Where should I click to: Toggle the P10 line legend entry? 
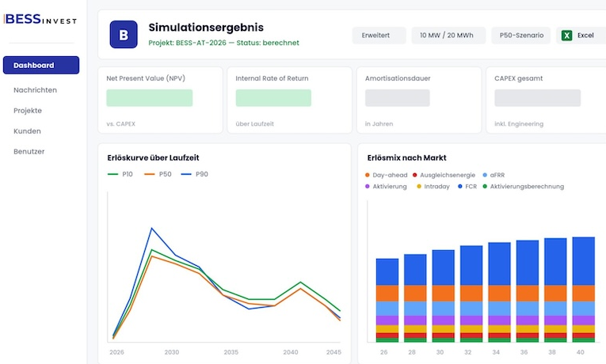pyautogui.click(x=120, y=174)
